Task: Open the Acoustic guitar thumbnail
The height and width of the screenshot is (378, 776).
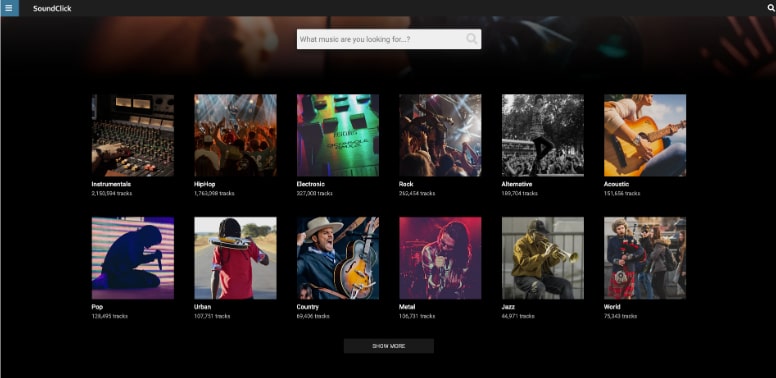Action: point(645,135)
